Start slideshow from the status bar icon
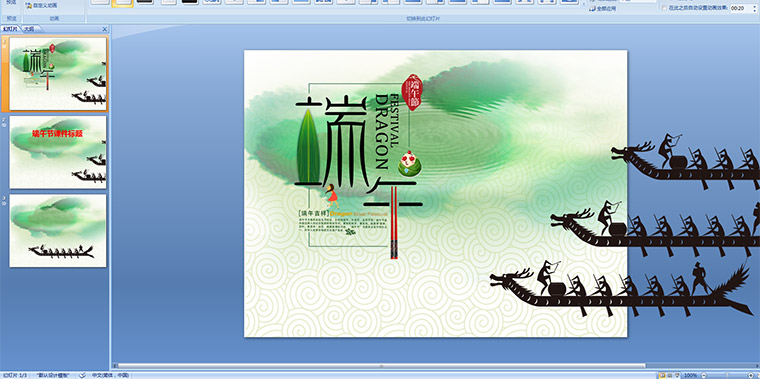The image size is (760, 379). click(x=677, y=375)
